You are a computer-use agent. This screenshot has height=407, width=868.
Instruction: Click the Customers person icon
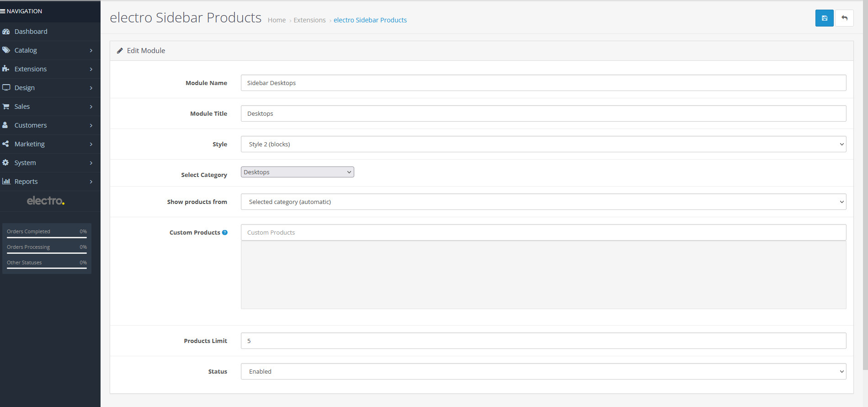click(5, 125)
